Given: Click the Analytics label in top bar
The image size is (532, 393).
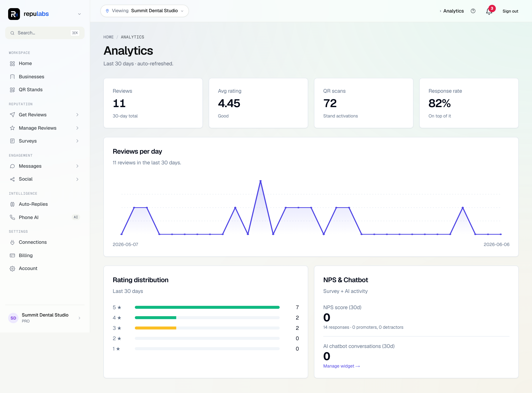Looking at the screenshot, I should pyautogui.click(x=453, y=11).
